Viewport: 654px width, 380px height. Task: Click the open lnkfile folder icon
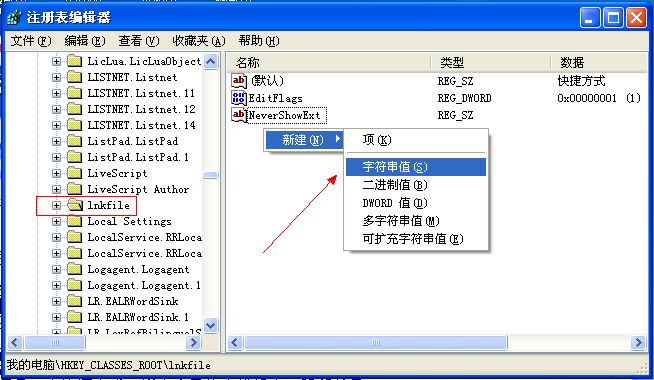[75, 205]
